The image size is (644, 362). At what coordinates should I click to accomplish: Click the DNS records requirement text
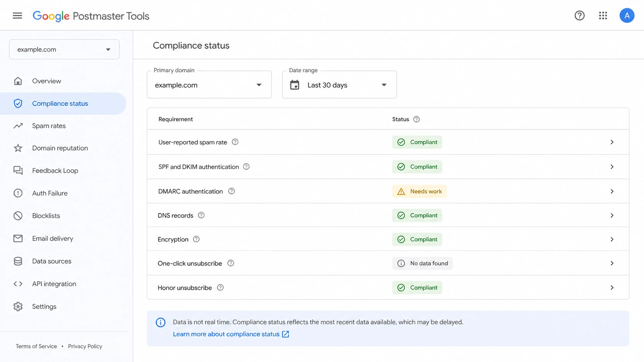coord(176,215)
